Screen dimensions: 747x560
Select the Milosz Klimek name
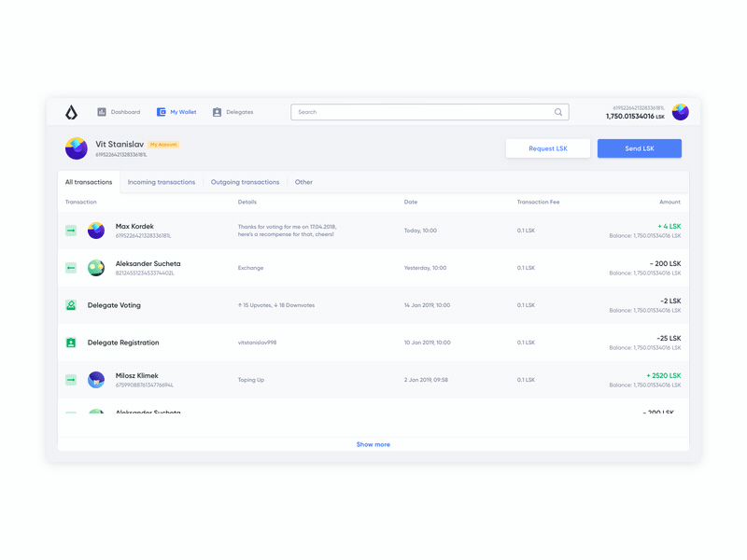[136, 376]
